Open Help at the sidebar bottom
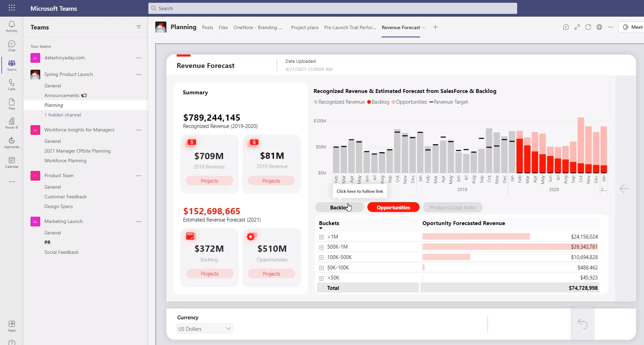The image size is (644, 345). [12, 343]
